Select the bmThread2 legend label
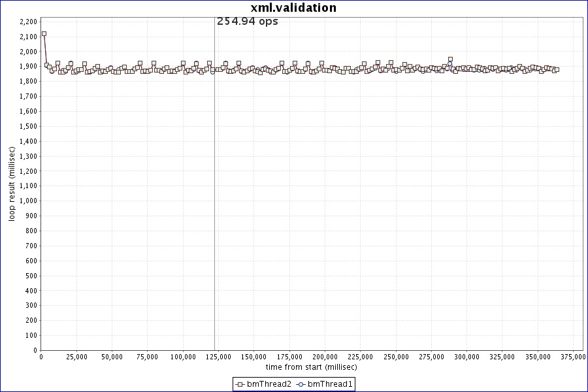 269,384
